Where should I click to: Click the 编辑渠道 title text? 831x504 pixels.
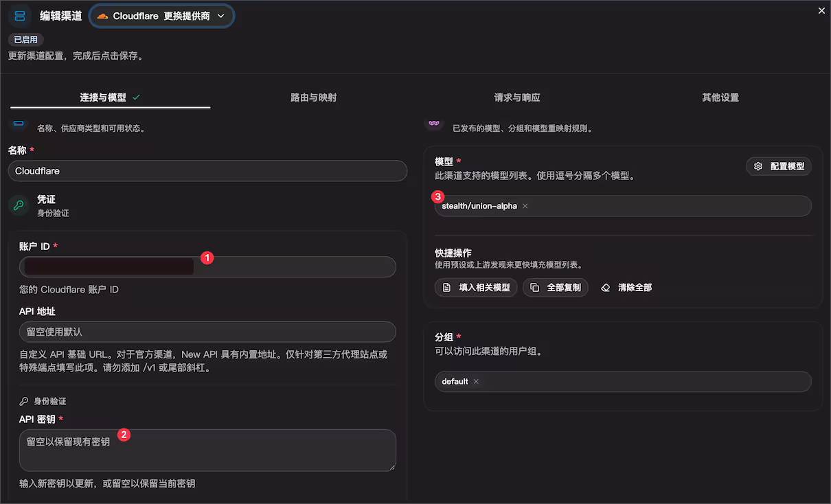pos(60,16)
